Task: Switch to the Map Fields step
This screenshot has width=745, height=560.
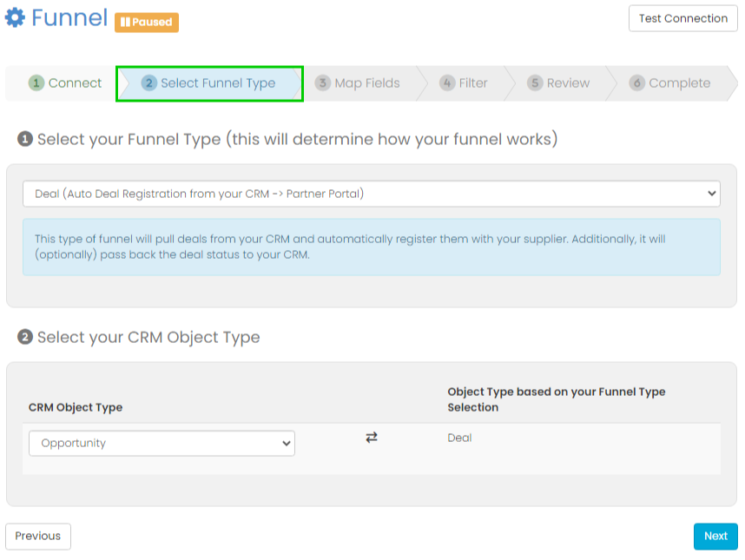Action: [x=358, y=83]
